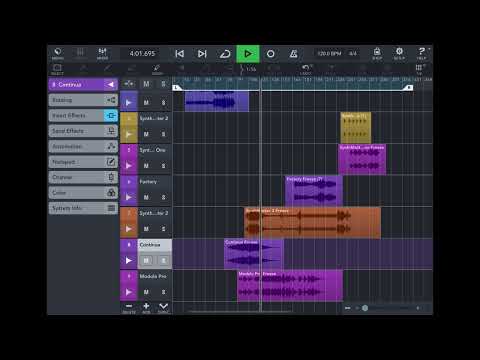Select the Factory track name
The image size is (480, 360).
[x=148, y=182]
